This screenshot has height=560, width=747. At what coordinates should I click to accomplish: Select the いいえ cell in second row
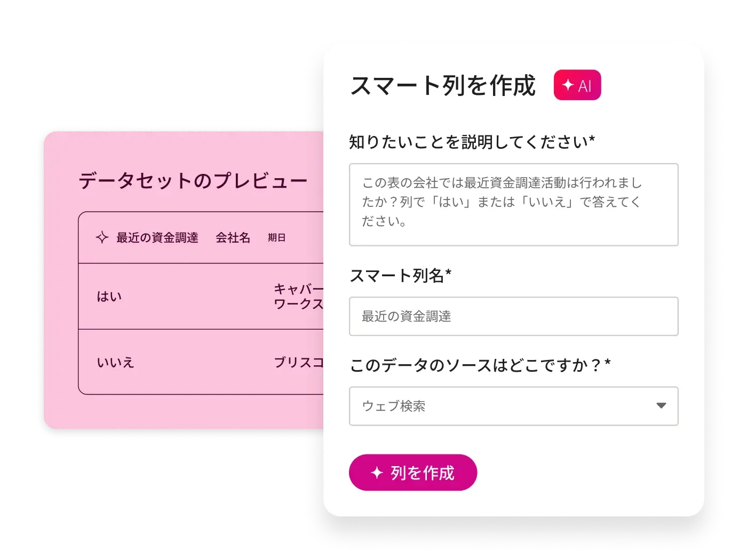(115, 363)
